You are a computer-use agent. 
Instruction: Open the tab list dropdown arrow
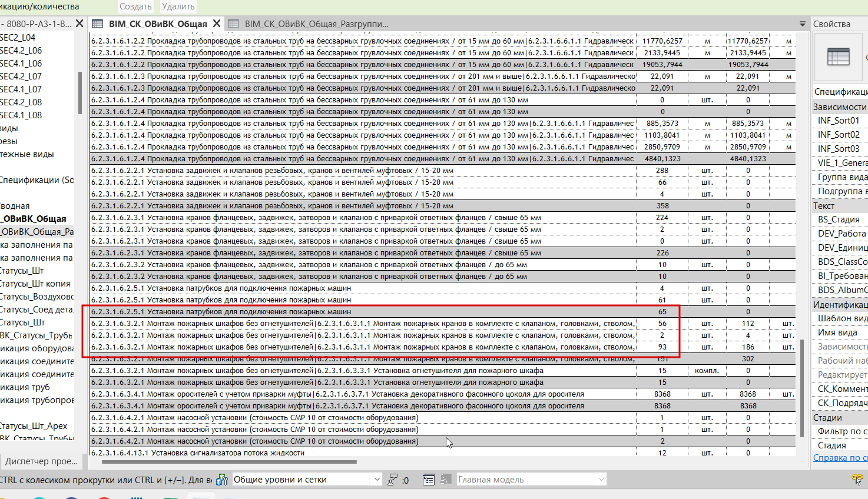(802, 24)
